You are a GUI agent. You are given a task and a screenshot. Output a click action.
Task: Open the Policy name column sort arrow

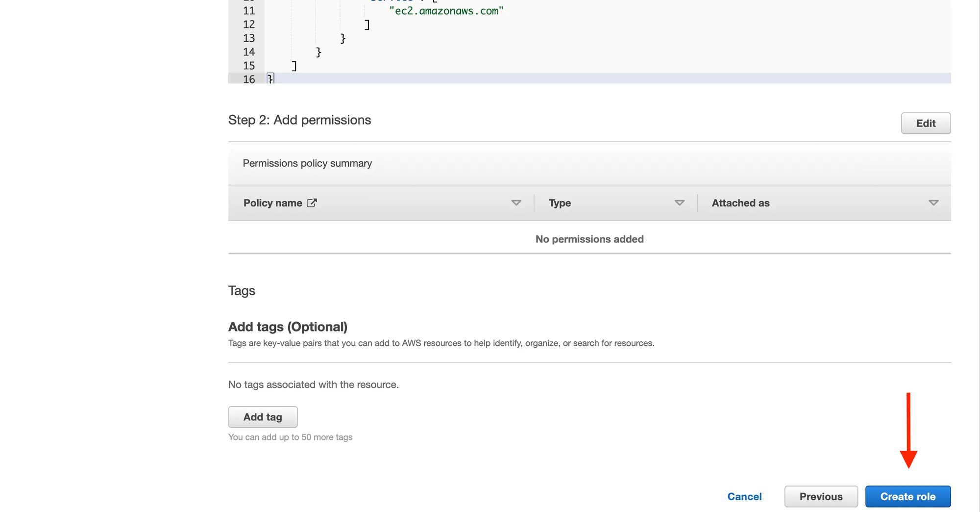coord(516,203)
